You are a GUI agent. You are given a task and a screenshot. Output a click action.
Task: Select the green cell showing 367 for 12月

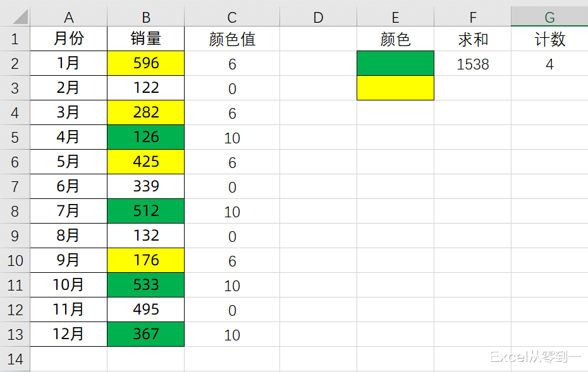click(x=146, y=334)
